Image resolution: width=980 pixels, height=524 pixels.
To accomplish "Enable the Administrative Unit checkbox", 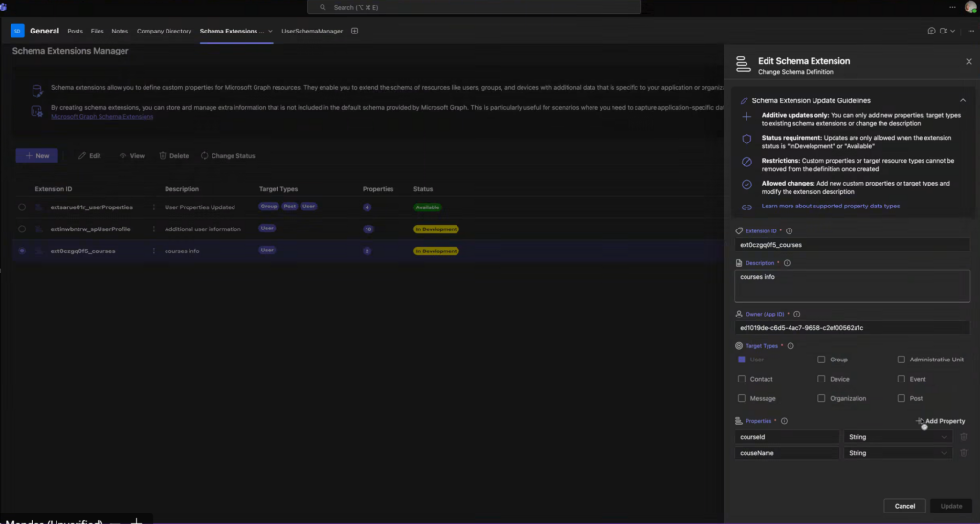I will (x=901, y=360).
